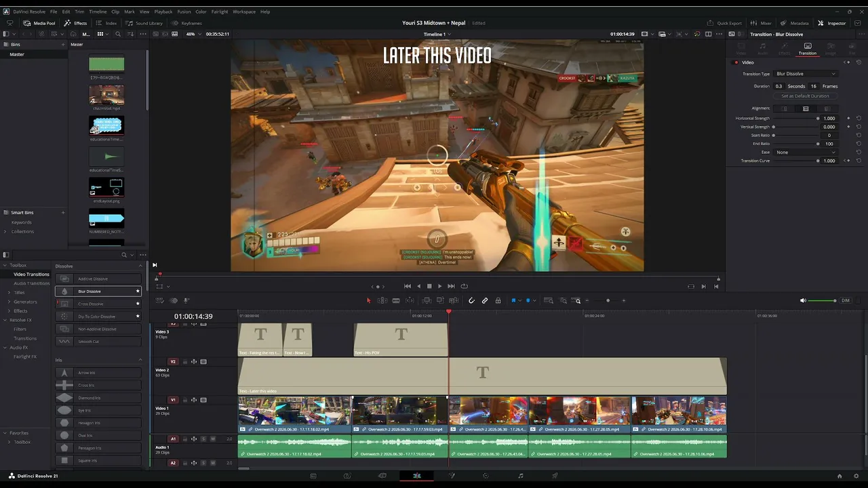Play the timeline forward
868x488 pixels.
coord(439,286)
